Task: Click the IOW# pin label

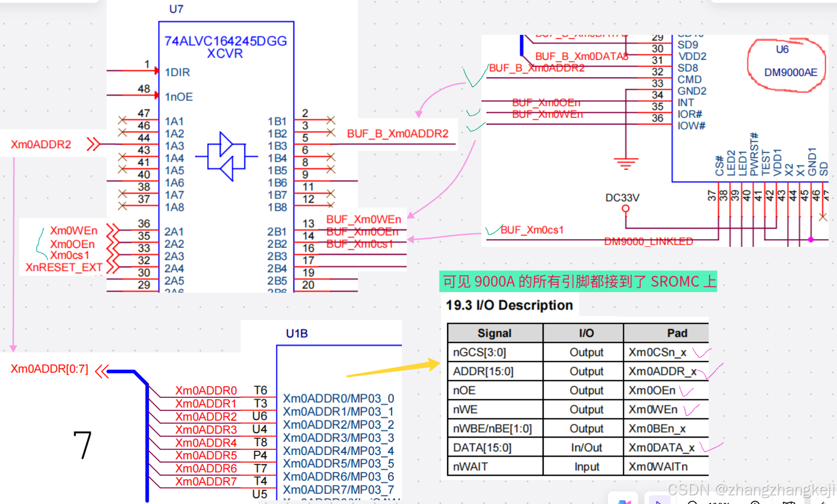Action: point(691,126)
